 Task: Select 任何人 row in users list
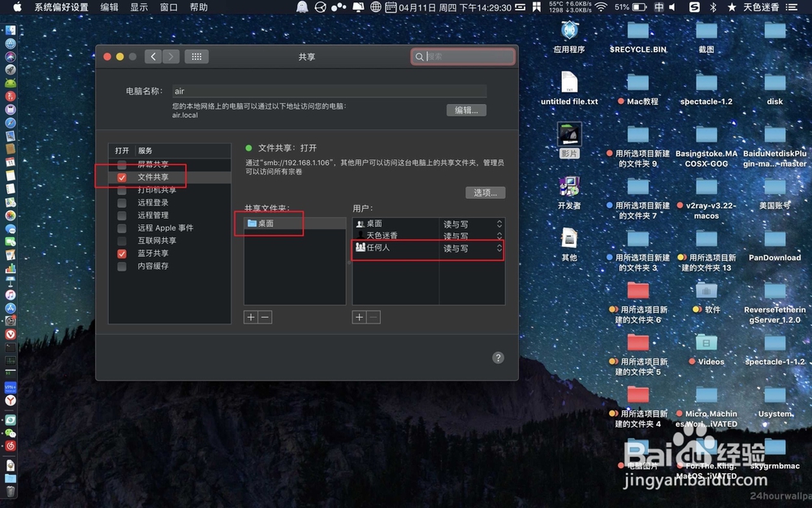[x=429, y=248]
